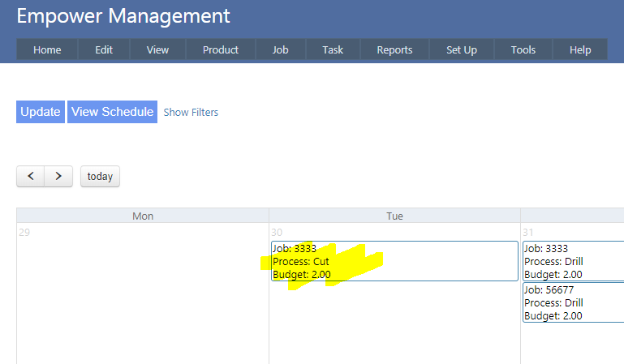This screenshot has width=624, height=364.
Task: Open the Tools menu
Action: pos(523,49)
